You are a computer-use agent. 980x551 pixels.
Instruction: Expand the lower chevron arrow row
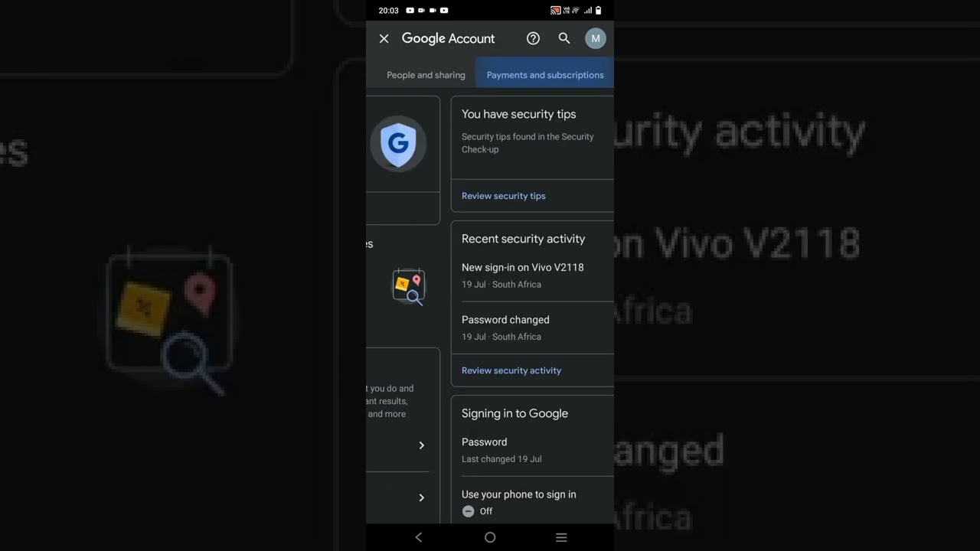click(421, 497)
